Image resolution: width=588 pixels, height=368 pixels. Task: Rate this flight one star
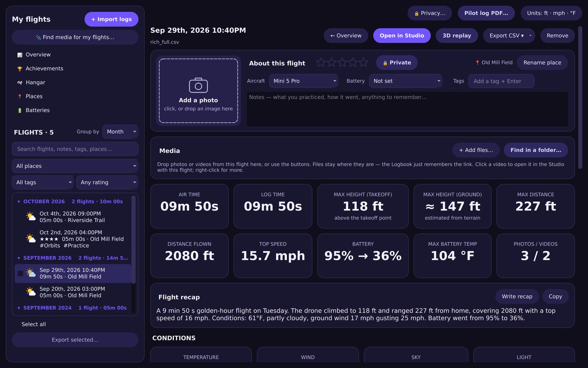click(321, 62)
